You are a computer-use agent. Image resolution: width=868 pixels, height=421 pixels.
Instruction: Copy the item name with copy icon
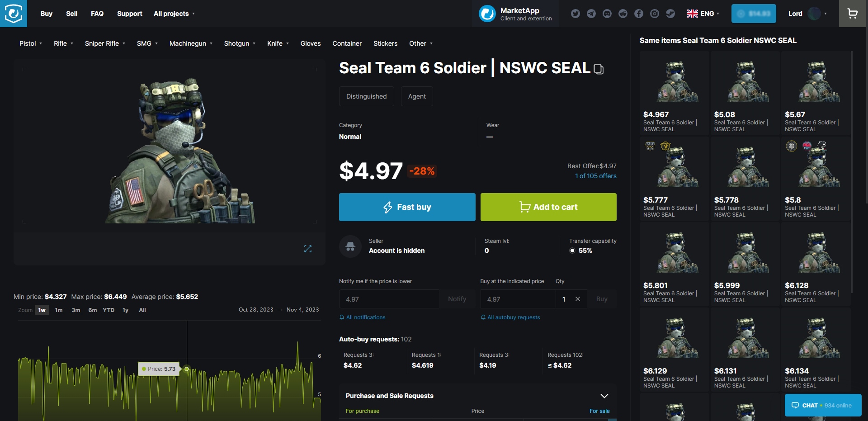[x=599, y=69]
